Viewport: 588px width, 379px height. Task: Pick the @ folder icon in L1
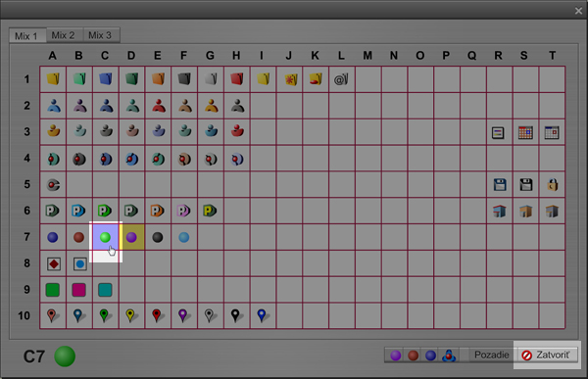coord(341,79)
